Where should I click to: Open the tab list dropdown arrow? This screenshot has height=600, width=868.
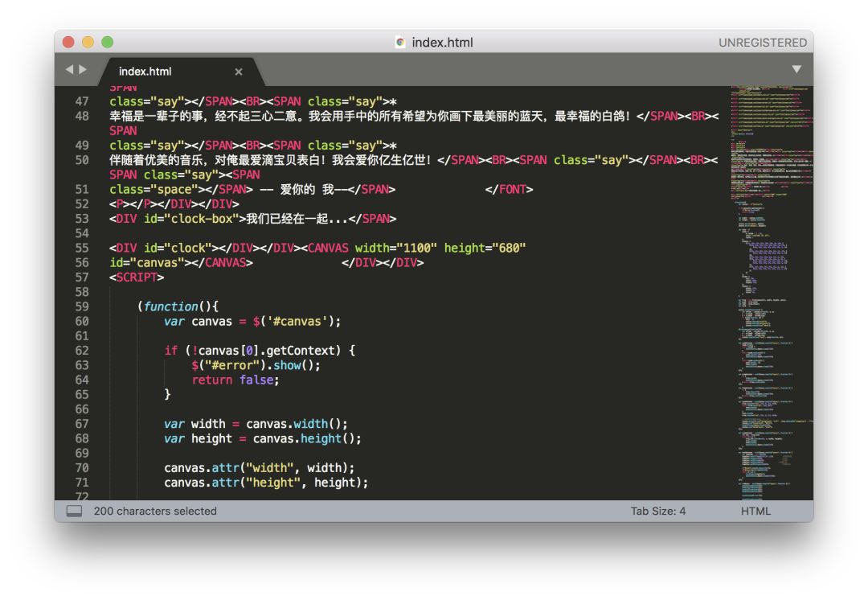pyautogui.click(x=796, y=69)
